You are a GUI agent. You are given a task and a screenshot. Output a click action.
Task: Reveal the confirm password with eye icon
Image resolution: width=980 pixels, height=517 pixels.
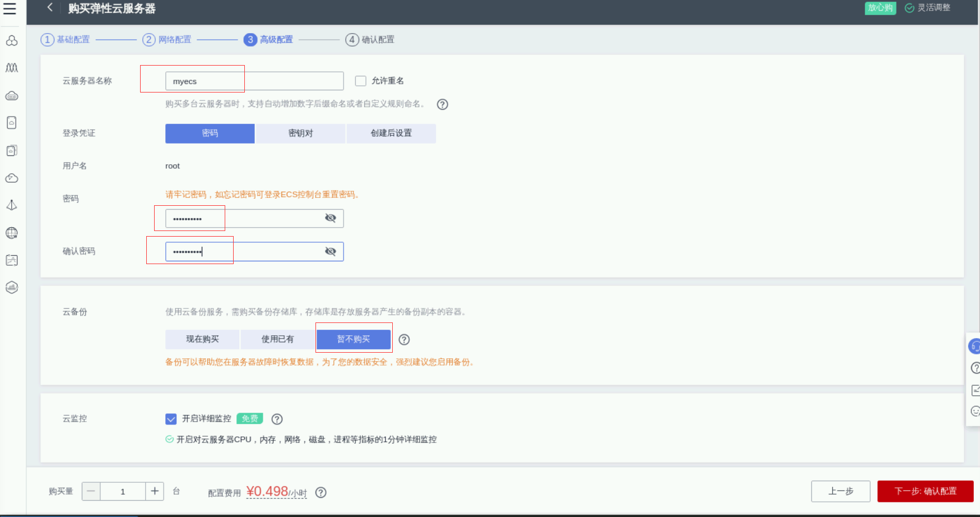click(x=331, y=251)
